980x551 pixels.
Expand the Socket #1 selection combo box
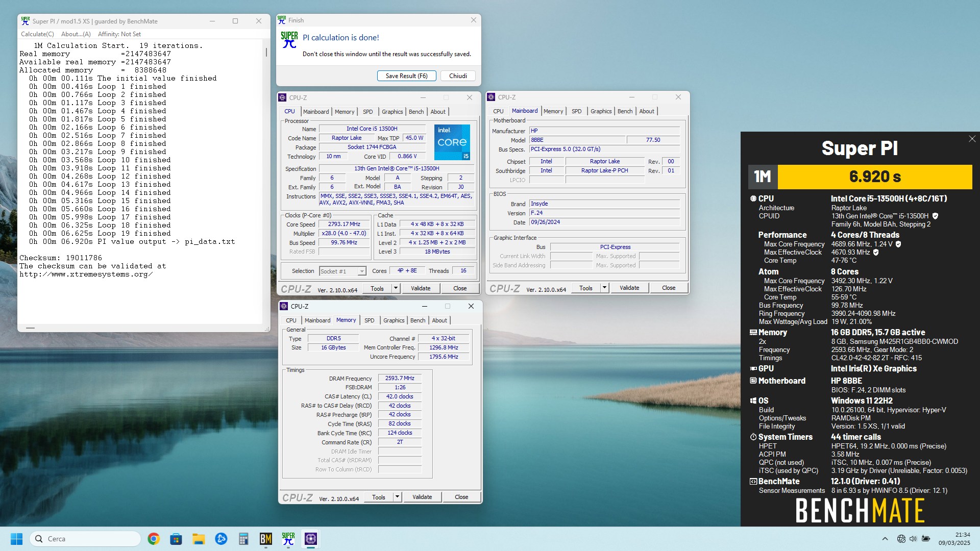click(x=361, y=271)
